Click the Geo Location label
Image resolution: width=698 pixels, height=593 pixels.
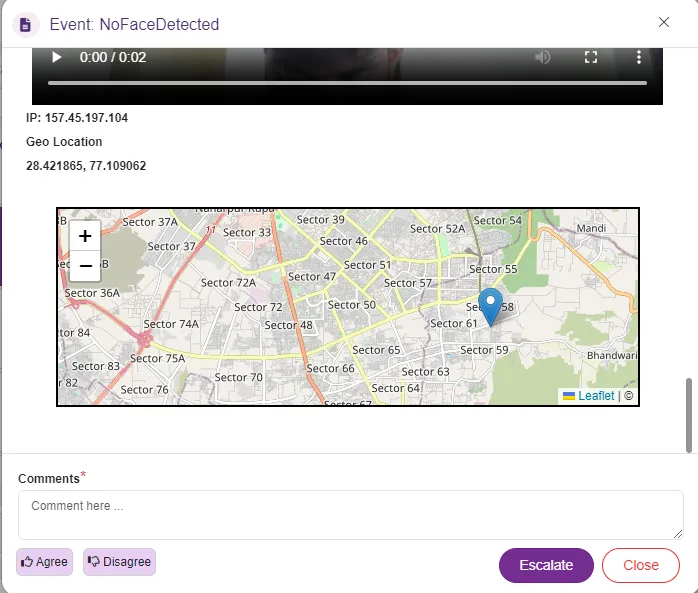click(x=64, y=142)
